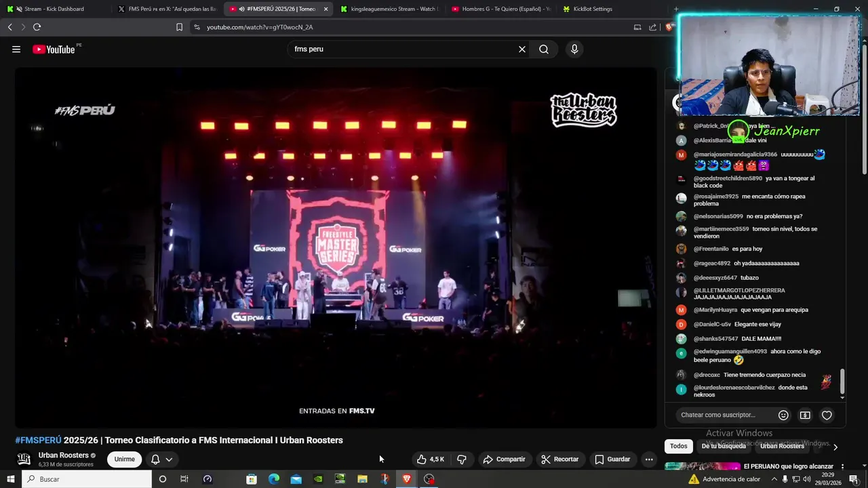Open a new browser tab
The height and width of the screenshot is (488, 868).
[x=675, y=9]
